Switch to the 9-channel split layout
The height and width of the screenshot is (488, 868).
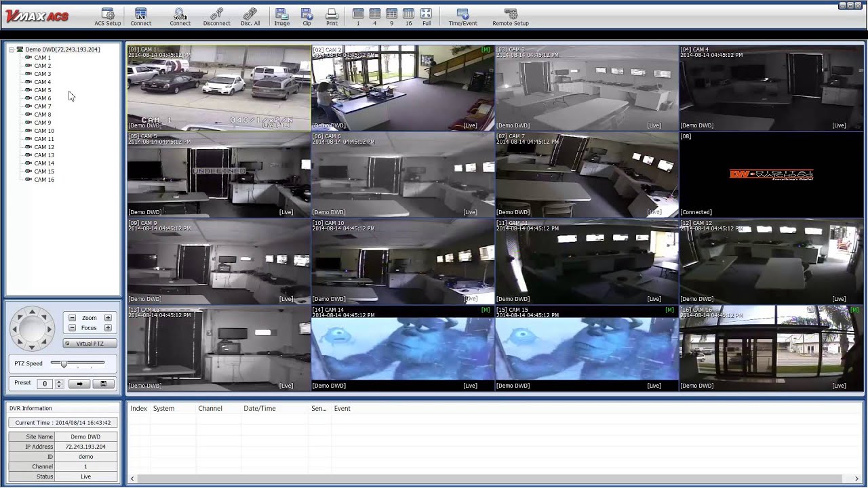click(x=391, y=17)
